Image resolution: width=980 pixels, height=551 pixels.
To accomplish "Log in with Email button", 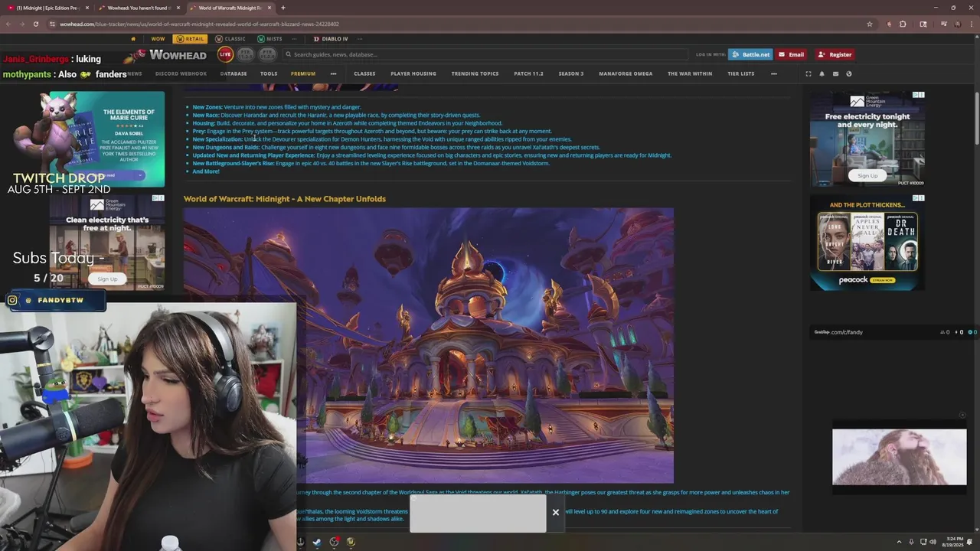I will click(792, 54).
